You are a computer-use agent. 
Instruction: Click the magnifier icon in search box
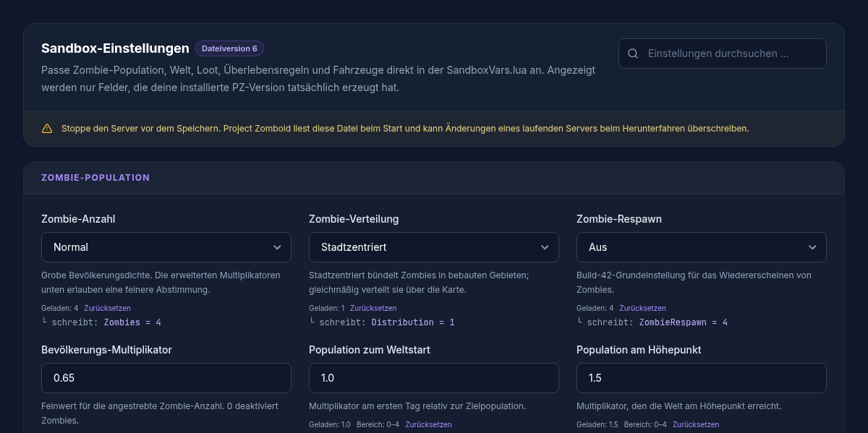click(x=633, y=53)
